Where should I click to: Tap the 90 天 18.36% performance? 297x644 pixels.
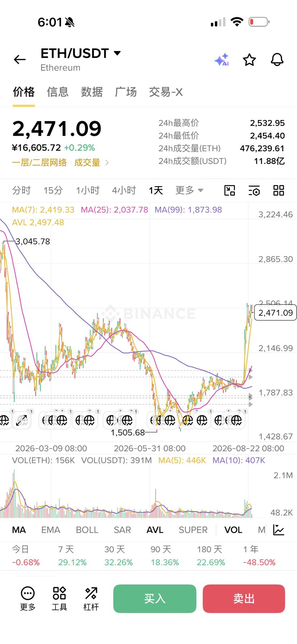tap(165, 556)
